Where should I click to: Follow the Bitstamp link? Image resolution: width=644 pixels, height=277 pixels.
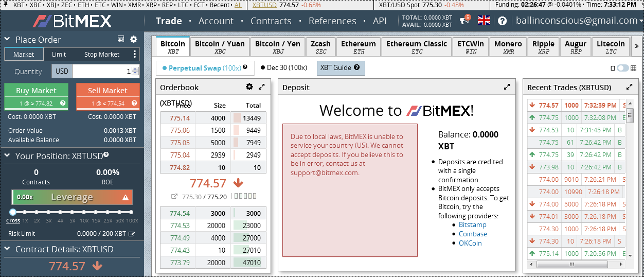click(x=473, y=224)
